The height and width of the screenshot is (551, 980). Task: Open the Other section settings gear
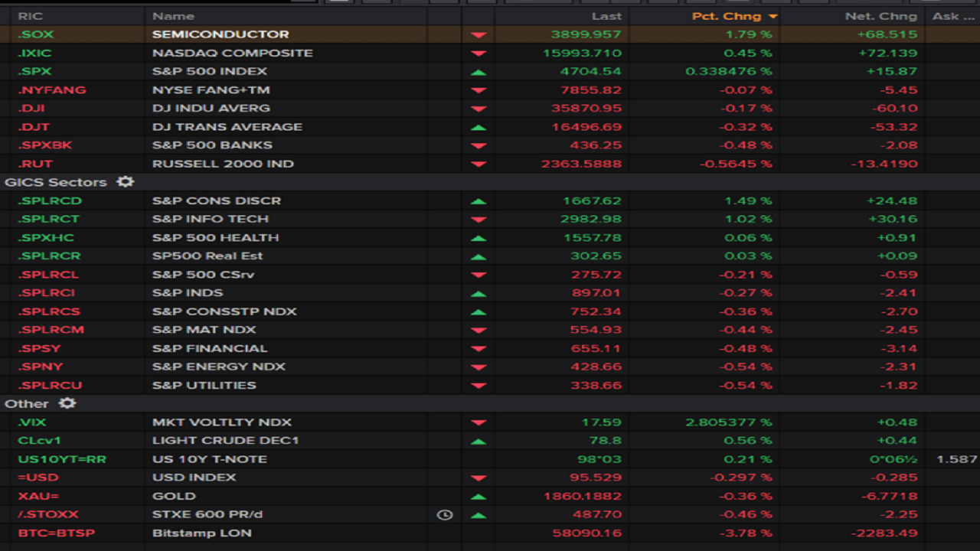tap(67, 403)
